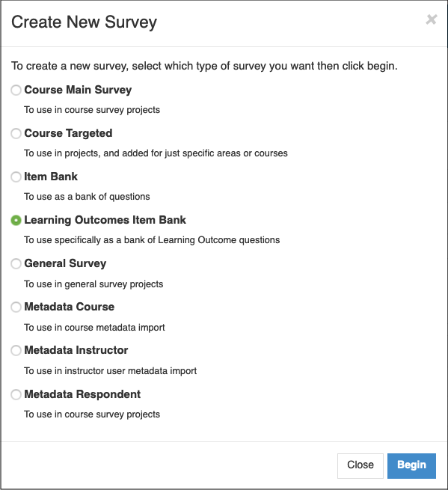Select the Metadata Respondent radio button

tap(16, 394)
